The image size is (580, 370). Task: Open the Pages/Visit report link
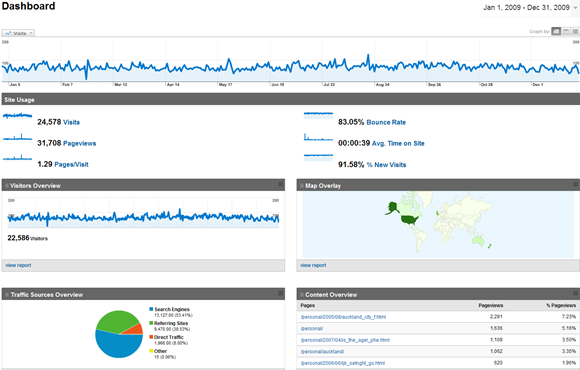pyautogui.click(x=71, y=164)
